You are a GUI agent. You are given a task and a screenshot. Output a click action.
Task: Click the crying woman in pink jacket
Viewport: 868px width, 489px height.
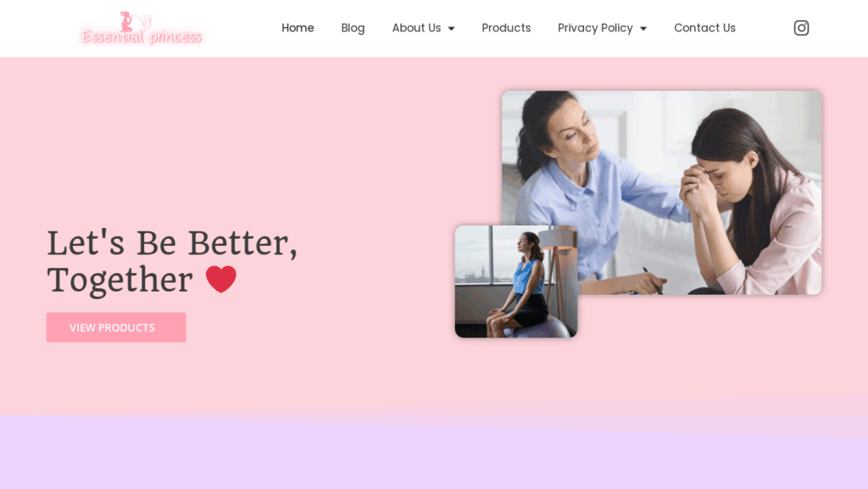tap(753, 202)
